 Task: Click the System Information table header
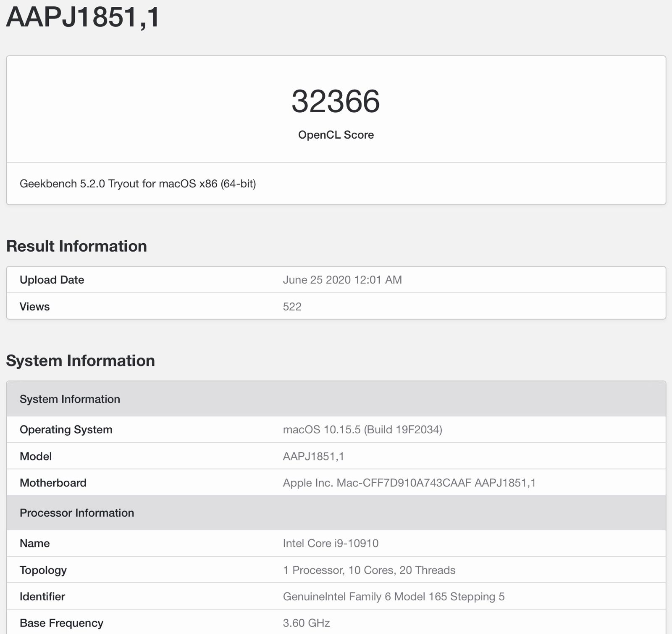click(x=70, y=399)
